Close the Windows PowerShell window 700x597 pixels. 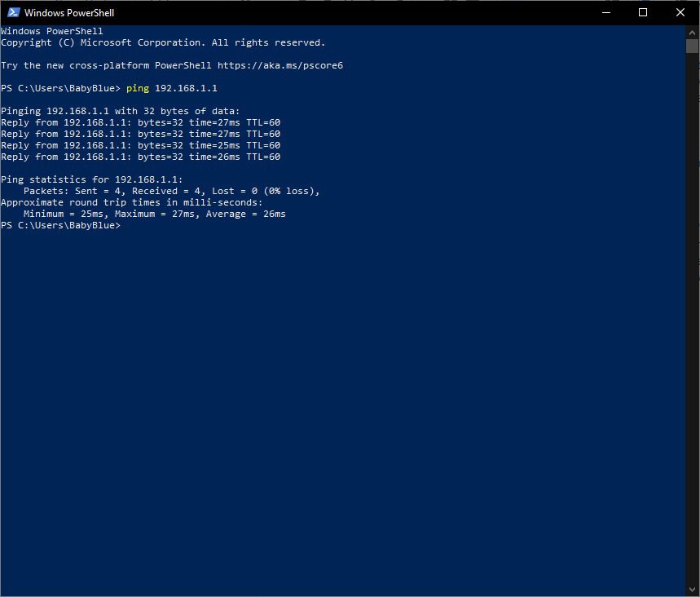(x=680, y=13)
